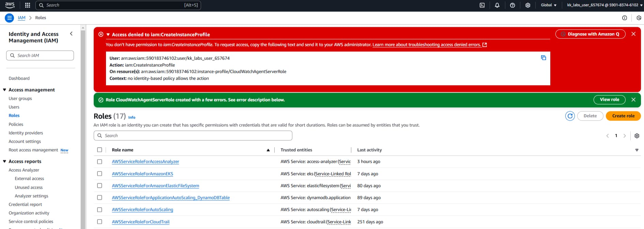Go to next page of roles

tap(625, 136)
